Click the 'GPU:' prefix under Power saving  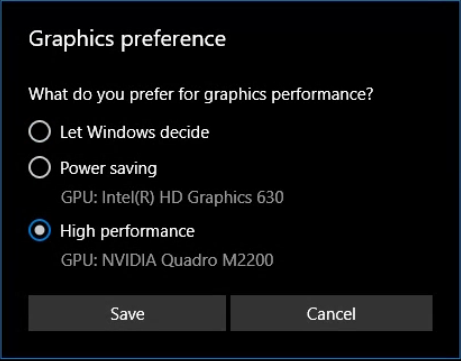79,197
